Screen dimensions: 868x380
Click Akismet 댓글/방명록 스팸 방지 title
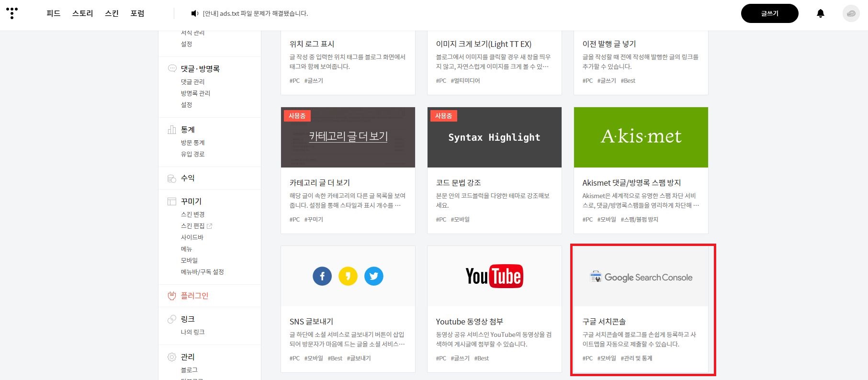[x=631, y=183]
